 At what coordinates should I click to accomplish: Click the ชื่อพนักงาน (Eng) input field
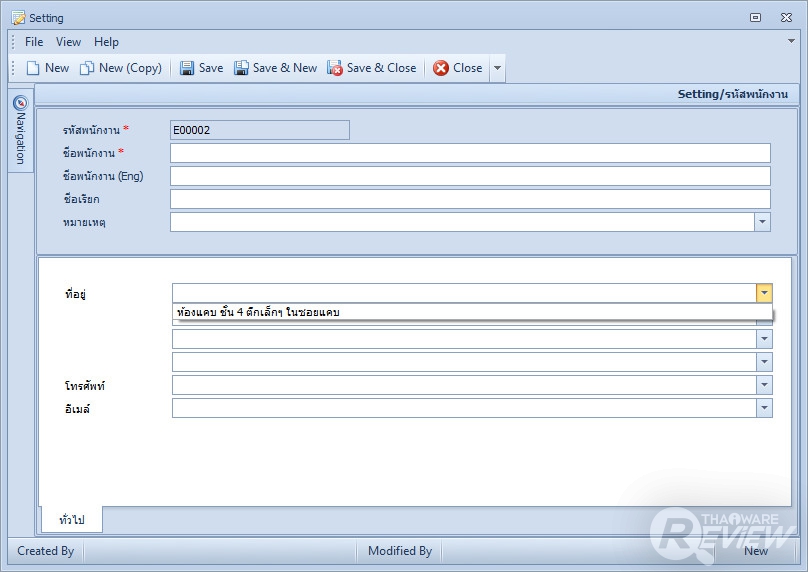(x=470, y=176)
